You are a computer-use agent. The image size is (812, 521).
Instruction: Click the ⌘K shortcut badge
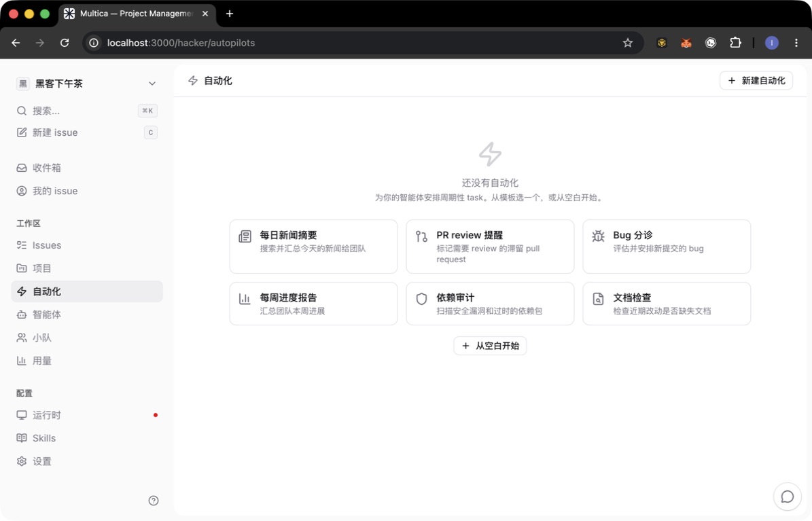147,111
